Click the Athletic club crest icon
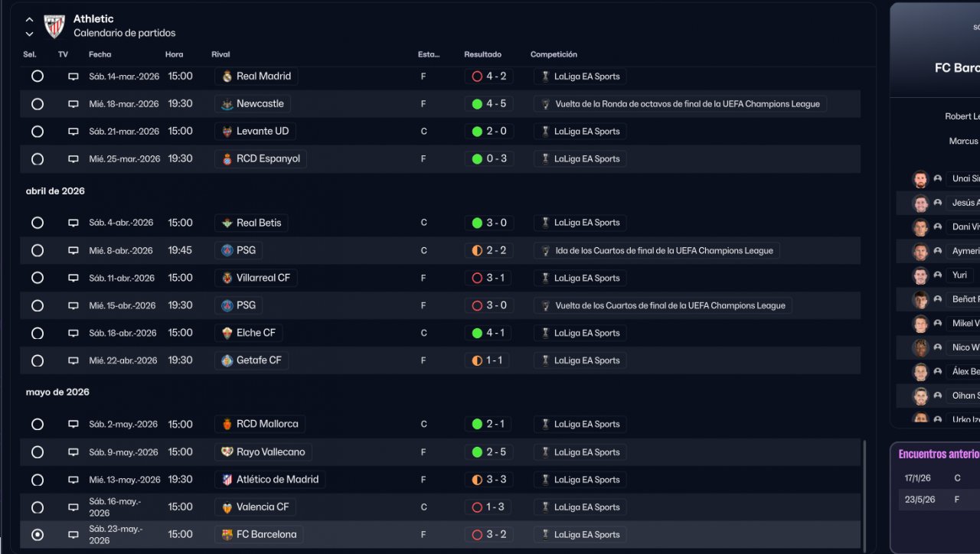 tap(54, 26)
